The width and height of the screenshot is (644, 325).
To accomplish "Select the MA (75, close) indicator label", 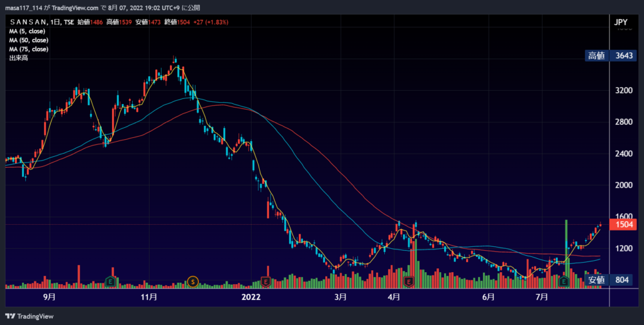I will coord(29,49).
